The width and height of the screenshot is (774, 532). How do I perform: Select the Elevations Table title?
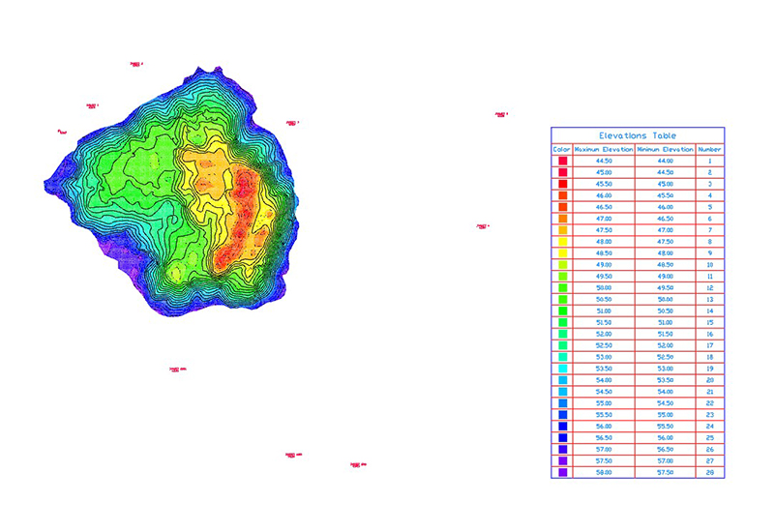point(638,135)
